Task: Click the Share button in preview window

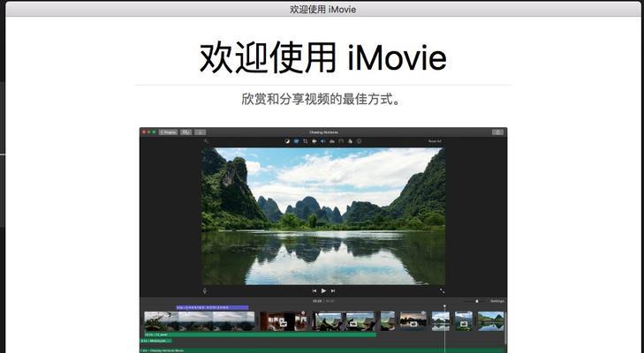Action: point(497,132)
